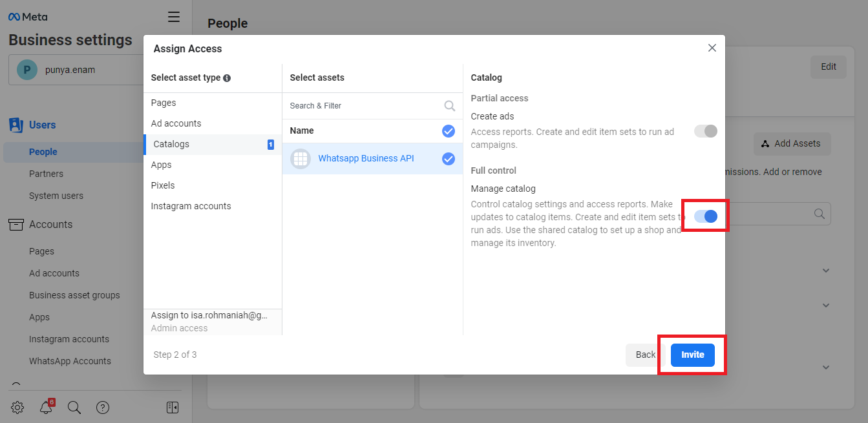Uncheck the Whatsapp Business API row checkmark

point(449,159)
